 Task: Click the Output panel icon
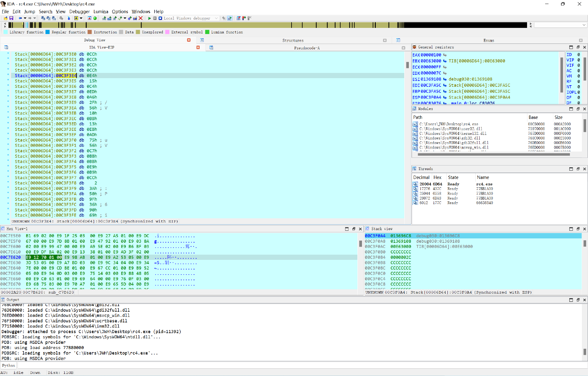[3, 300]
